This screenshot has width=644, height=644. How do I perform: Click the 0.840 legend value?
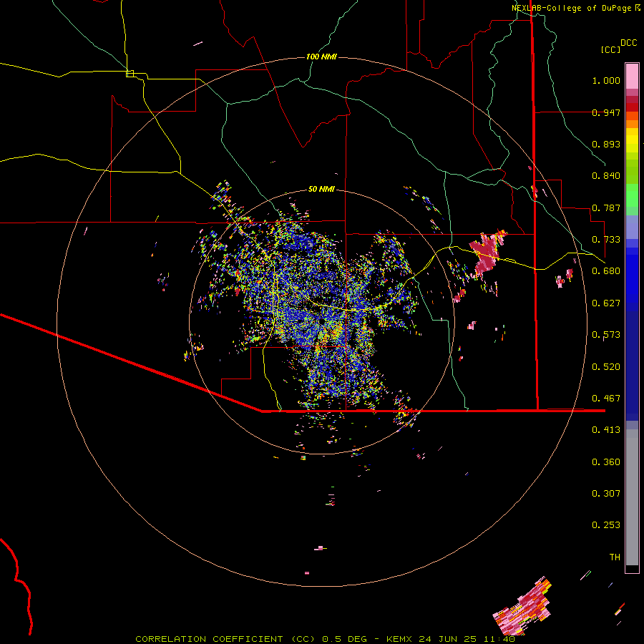(606, 176)
